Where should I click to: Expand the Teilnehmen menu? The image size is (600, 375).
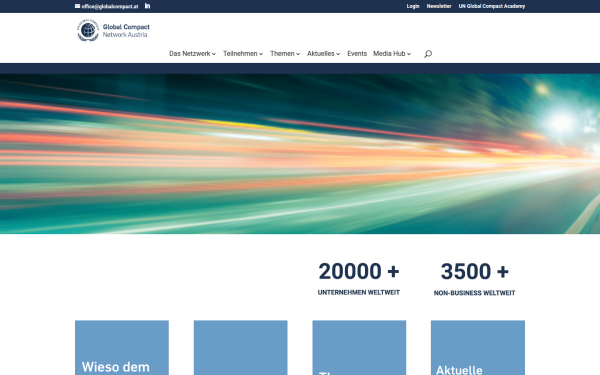pyautogui.click(x=243, y=54)
